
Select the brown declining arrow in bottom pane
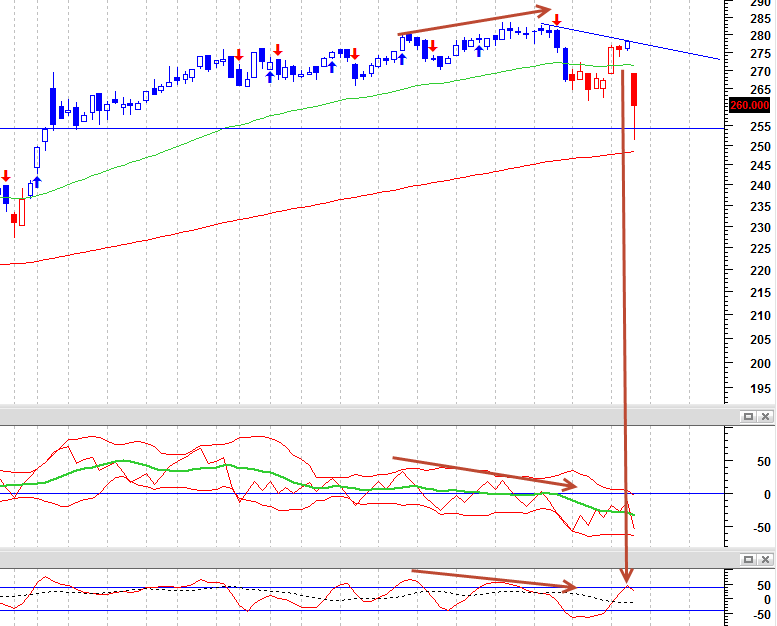pyautogui.click(x=494, y=579)
